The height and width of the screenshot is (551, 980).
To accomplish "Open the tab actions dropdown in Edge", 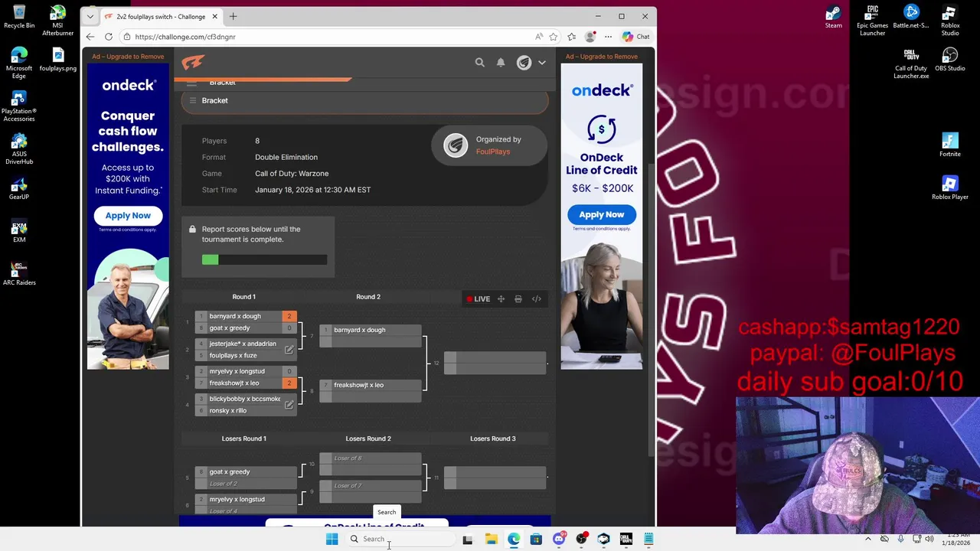I will click(x=90, y=16).
